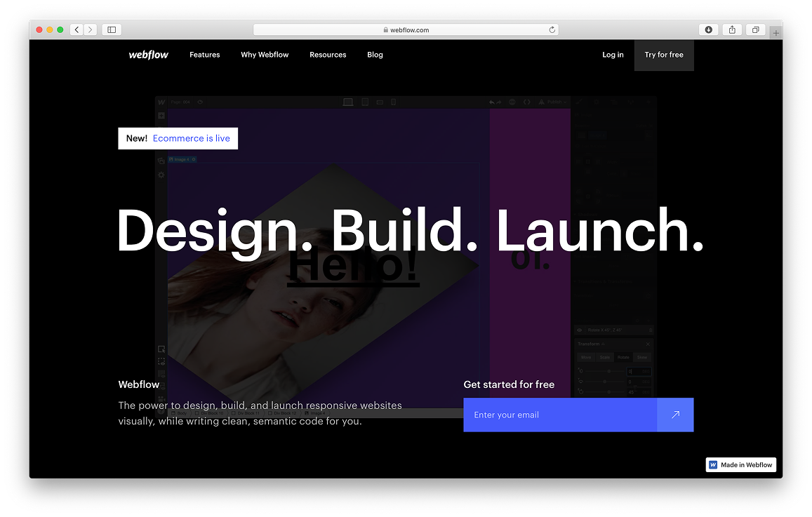This screenshot has width=812, height=517.
Task: Go to the Blog page
Action: pos(375,54)
